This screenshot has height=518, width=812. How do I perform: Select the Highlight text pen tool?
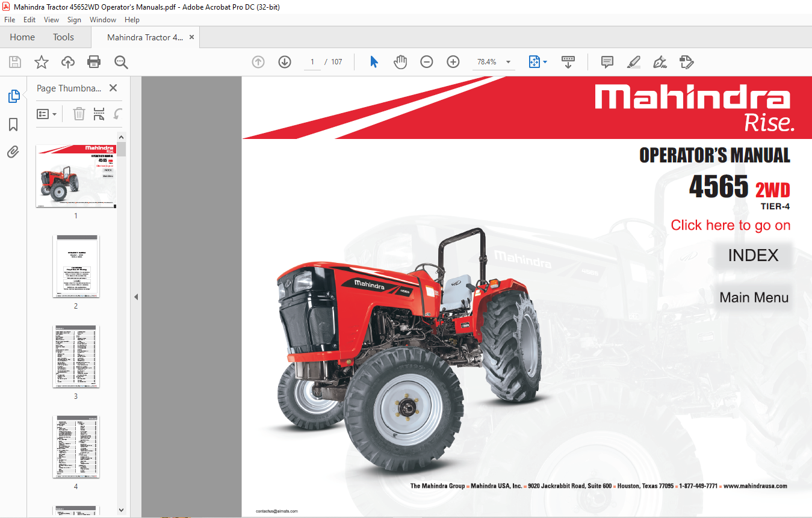tap(633, 62)
